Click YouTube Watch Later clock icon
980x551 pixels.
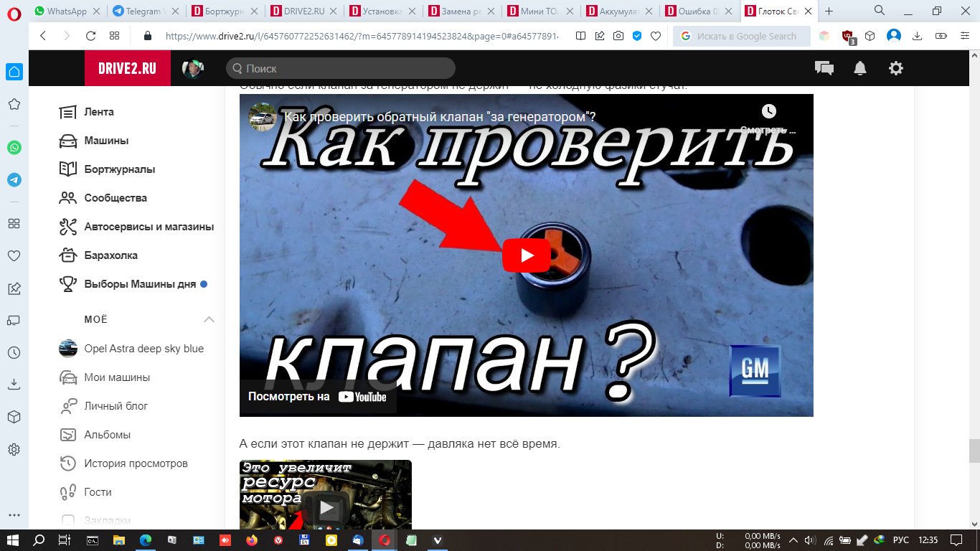(x=768, y=111)
